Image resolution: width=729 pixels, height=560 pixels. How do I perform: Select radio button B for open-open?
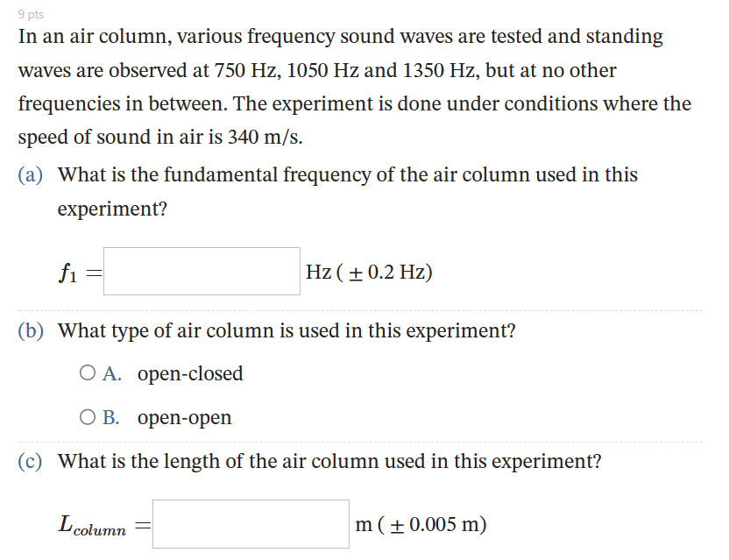[x=87, y=416]
